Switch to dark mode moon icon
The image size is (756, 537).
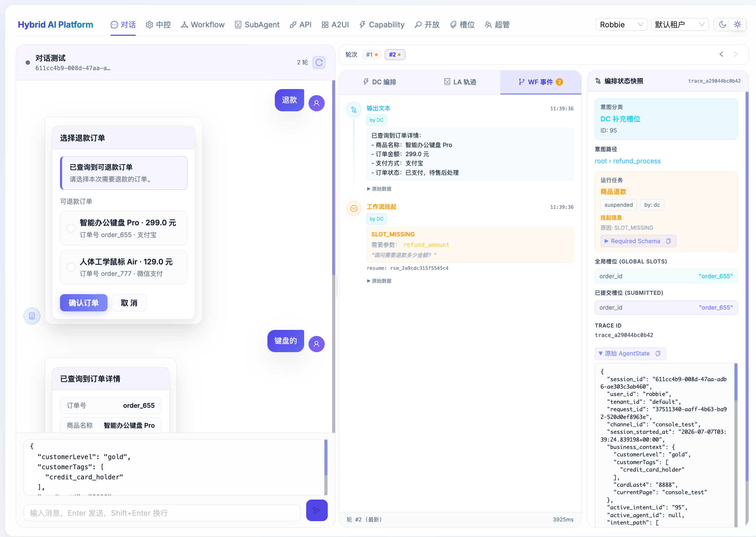coord(722,25)
